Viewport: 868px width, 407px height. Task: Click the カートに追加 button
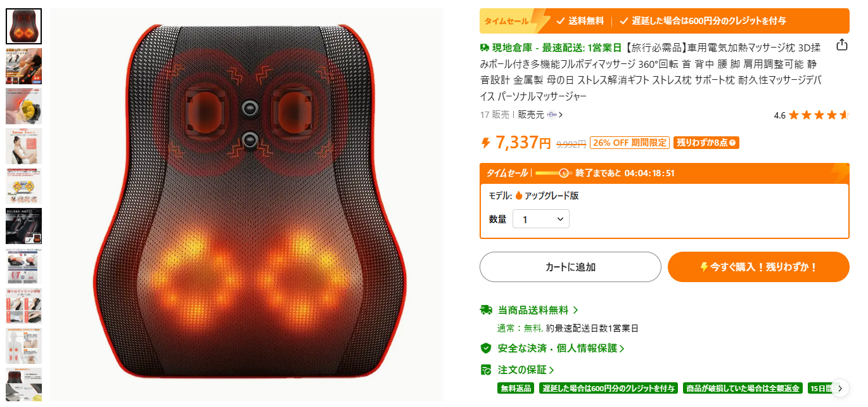pos(570,267)
